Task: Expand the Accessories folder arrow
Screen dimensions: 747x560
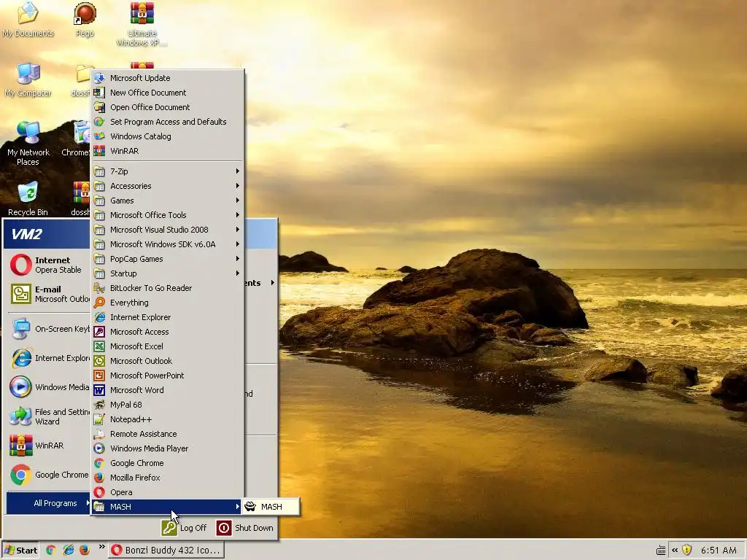Action: (x=237, y=186)
